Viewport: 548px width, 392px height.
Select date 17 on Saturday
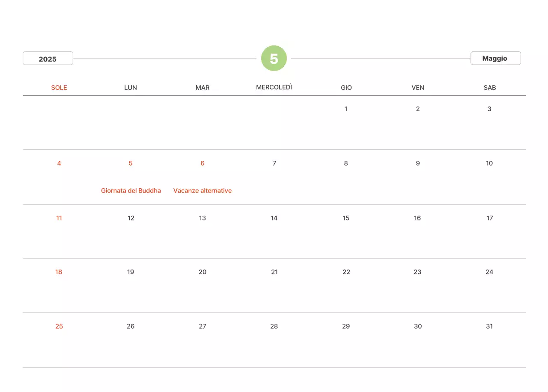pyautogui.click(x=490, y=218)
